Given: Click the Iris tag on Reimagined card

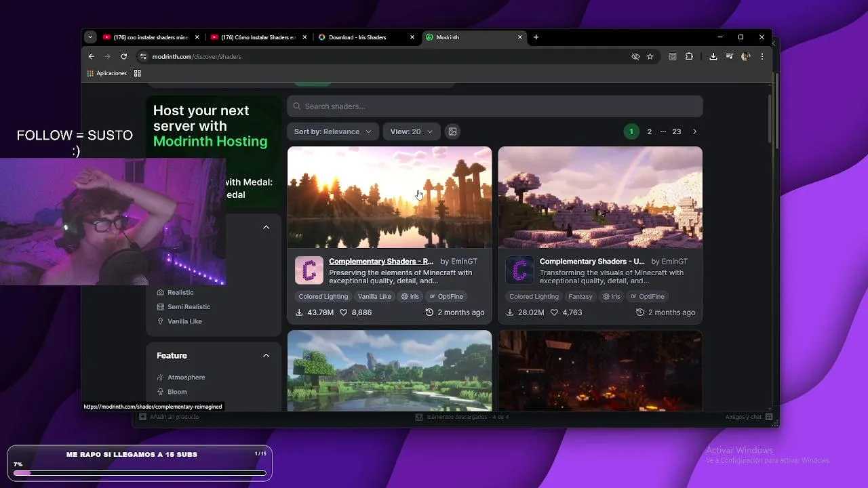Looking at the screenshot, I should 410,296.
